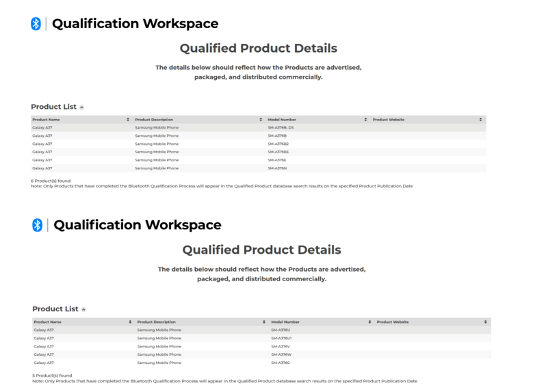This screenshot has width=533, height=392.
Task: Click the Bluetooth logo in the bottom workspace header
Action: pos(37,225)
